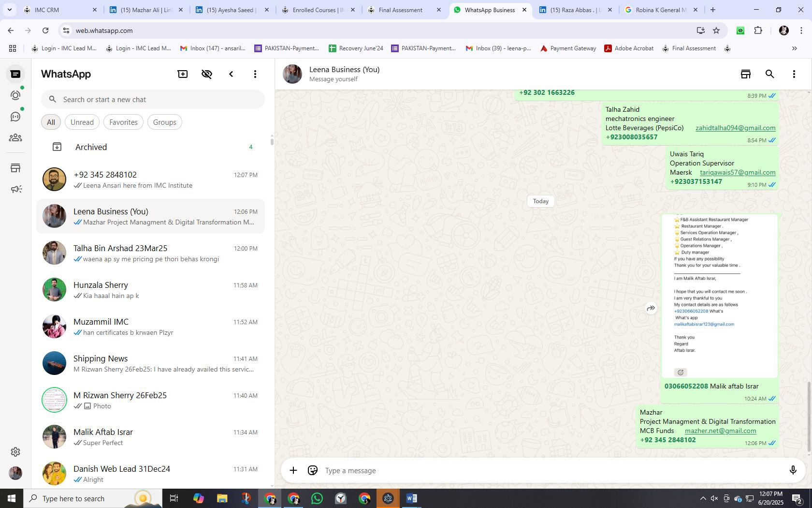The height and width of the screenshot is (508, 812).
Task: Open the emoji and sticker picker
Action: [313, 470]
